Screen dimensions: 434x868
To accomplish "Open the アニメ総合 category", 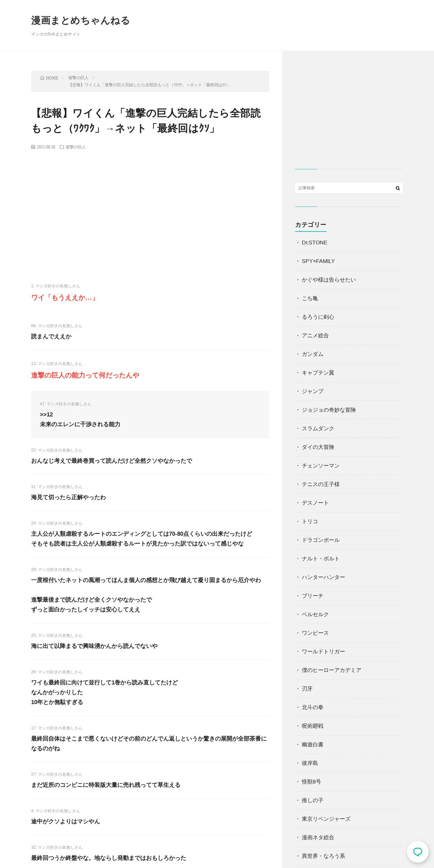I will point(315,336).
